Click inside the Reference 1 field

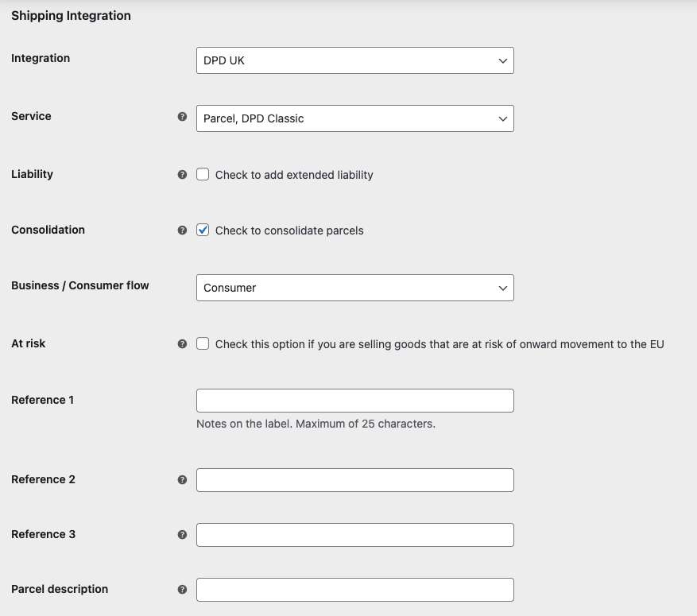click(354, 400)
